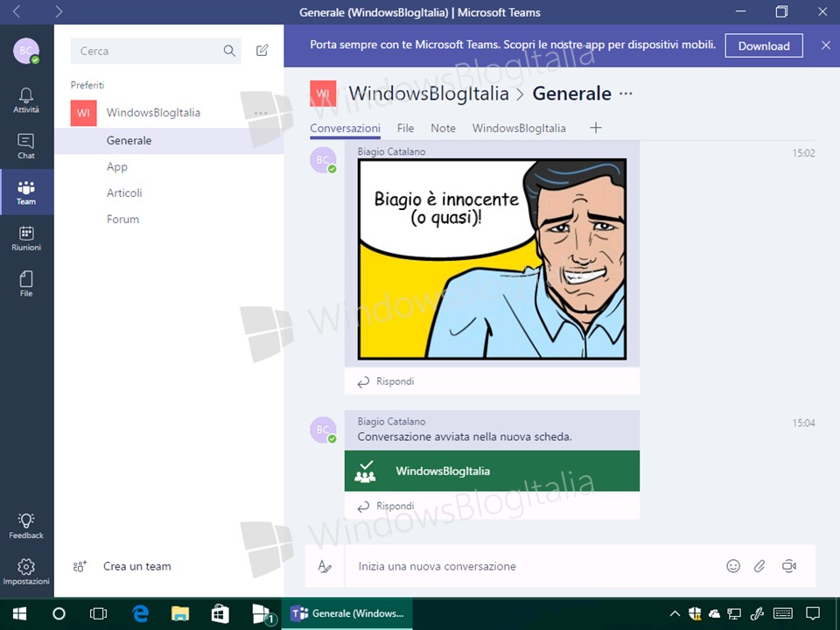Viewport: 840px width, 630px height.
Task: Open more options for Generale channel header
Action: (626, 94)
